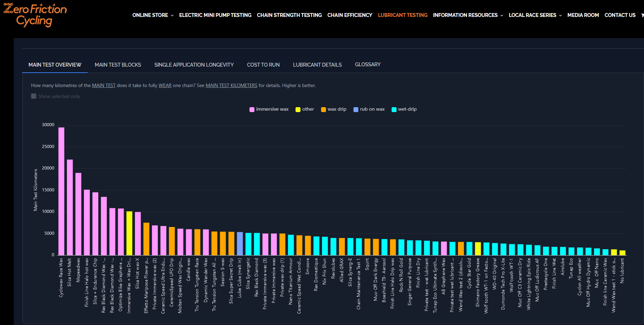The image size is (644, 325).
Task: Select the Silca Synergetic bar
Action: 248,244
